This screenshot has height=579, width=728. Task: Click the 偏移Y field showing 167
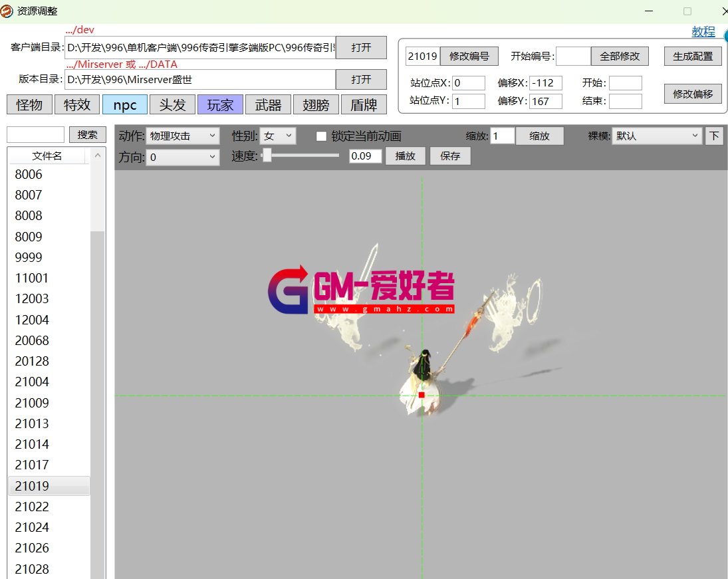[546, 101]
